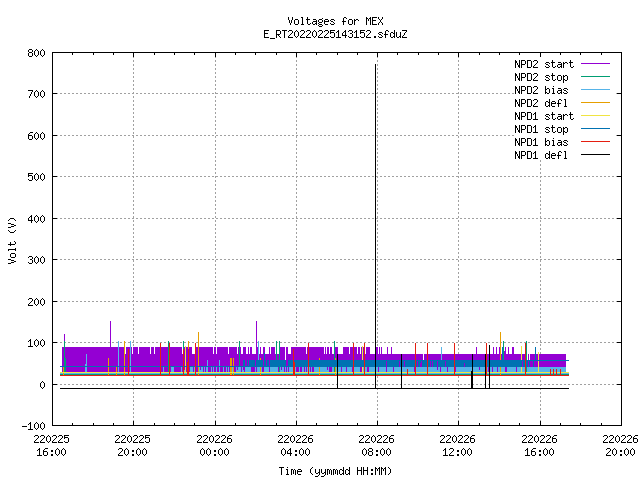This screenshot has width=640, height=480.
Task: Click the chart title 'Voltages for MEX'
Action: pos(335,21)
